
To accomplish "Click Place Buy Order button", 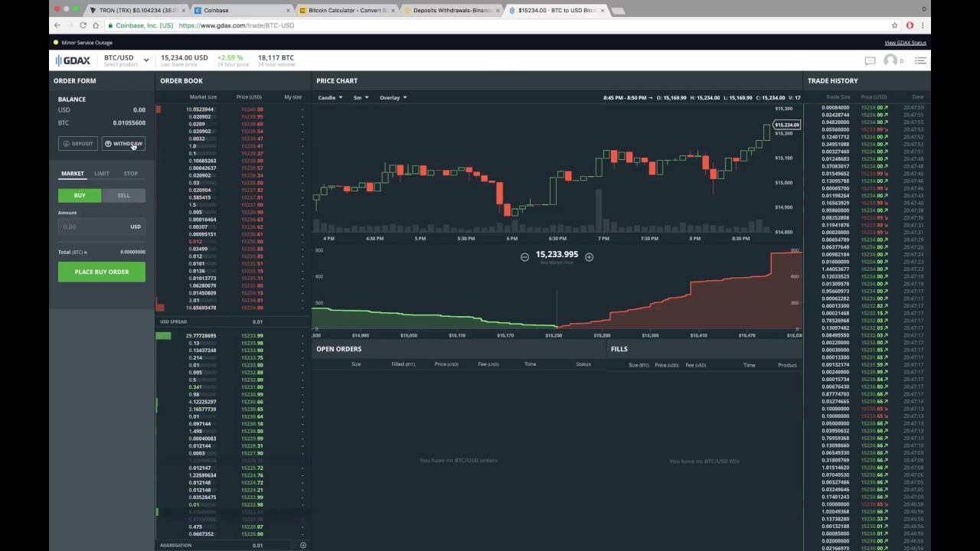I will [x=102, y=272].
